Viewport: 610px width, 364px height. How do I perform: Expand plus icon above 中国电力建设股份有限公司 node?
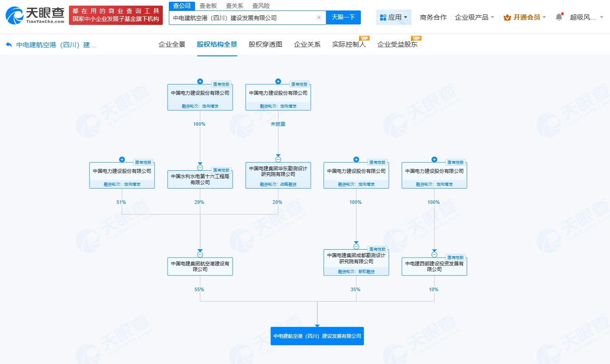point(200,81)
